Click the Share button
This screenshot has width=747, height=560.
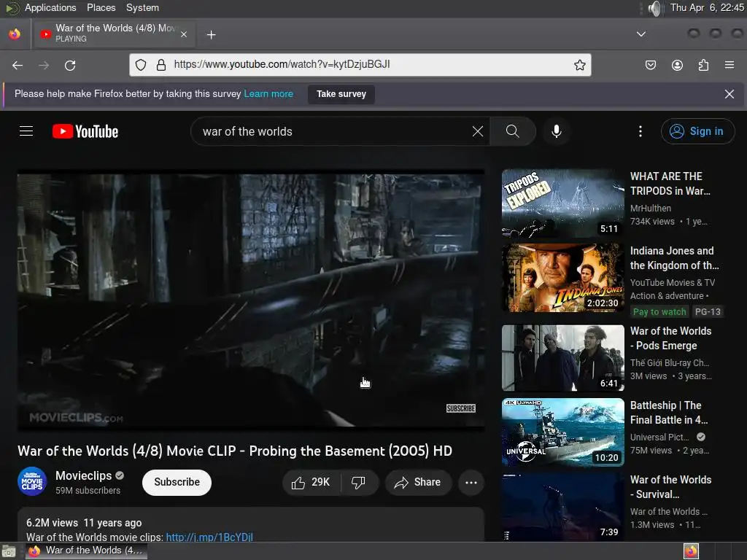(x=418, y=483)
